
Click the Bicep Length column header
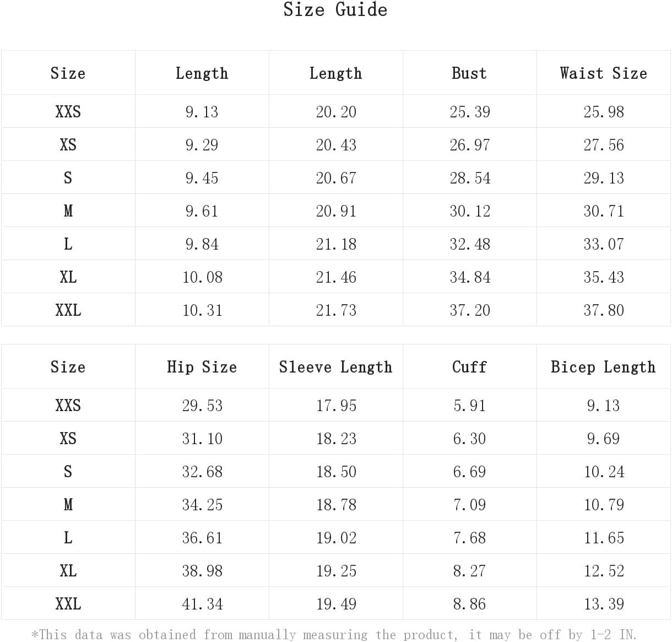(x=603, y=367)
